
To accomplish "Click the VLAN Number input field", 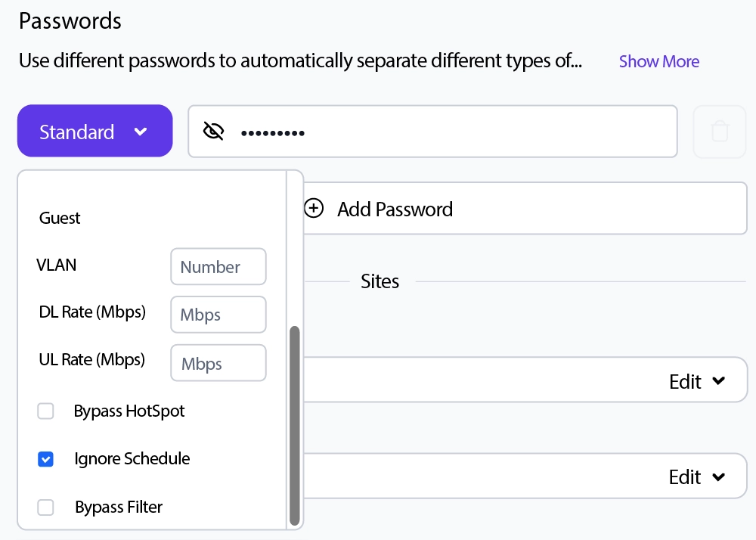I will [x=218, y=266].
